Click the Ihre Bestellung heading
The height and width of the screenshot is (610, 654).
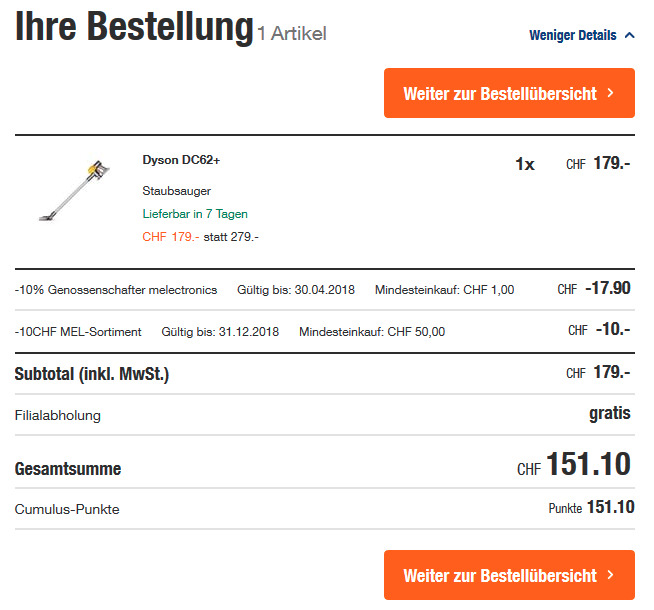133,28
